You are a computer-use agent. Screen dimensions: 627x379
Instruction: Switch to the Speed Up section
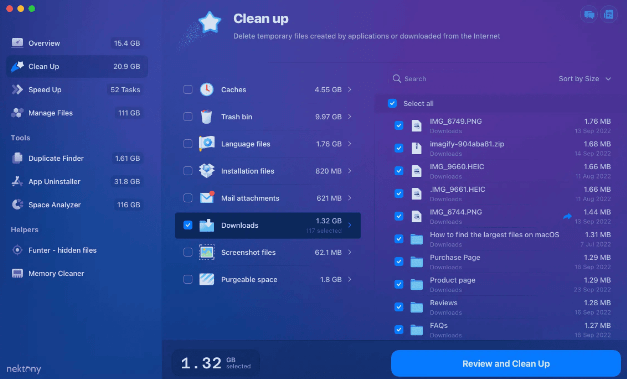click(x=77, y=90)
